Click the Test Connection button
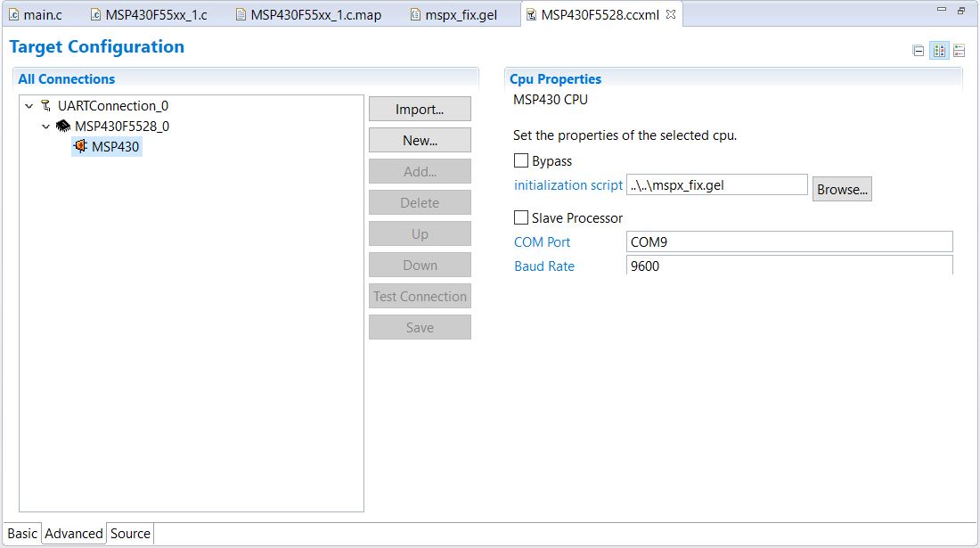 coord(420,296)
